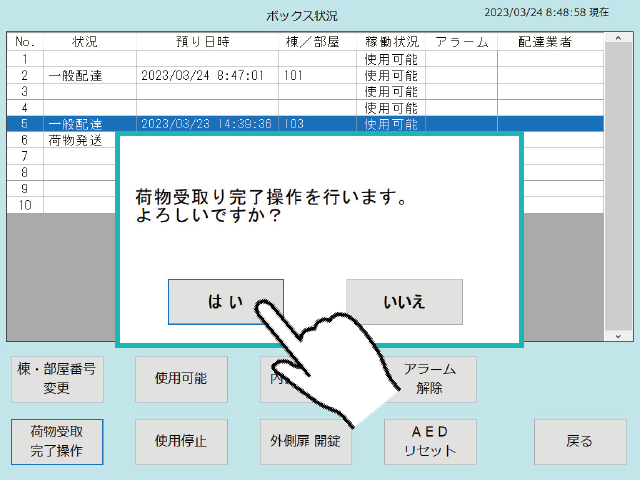The width and height of the screenshot is (640, 480).
Task: Click the 稼働状況 column header
Action: point(391,42)
